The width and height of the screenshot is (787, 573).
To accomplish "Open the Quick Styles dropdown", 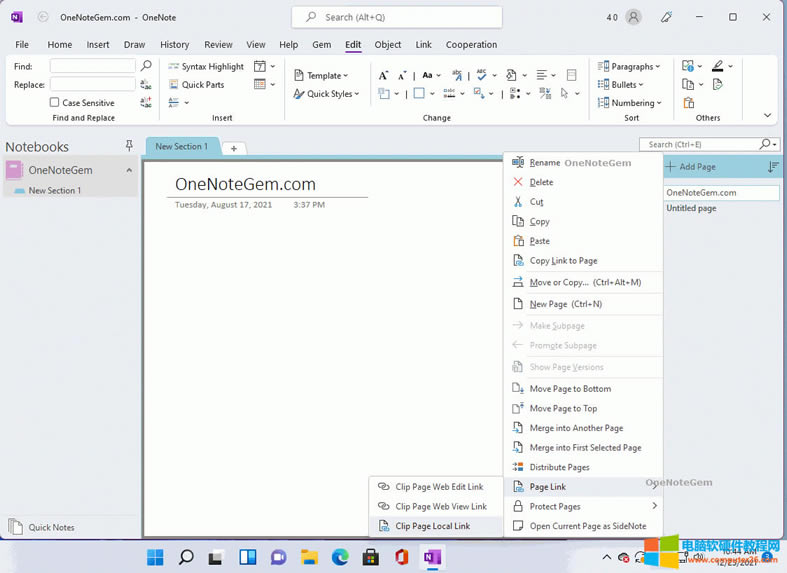I will click(326, 94).
